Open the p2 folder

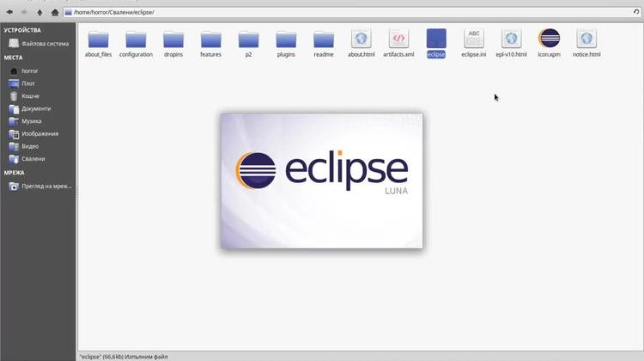point(248,43)
